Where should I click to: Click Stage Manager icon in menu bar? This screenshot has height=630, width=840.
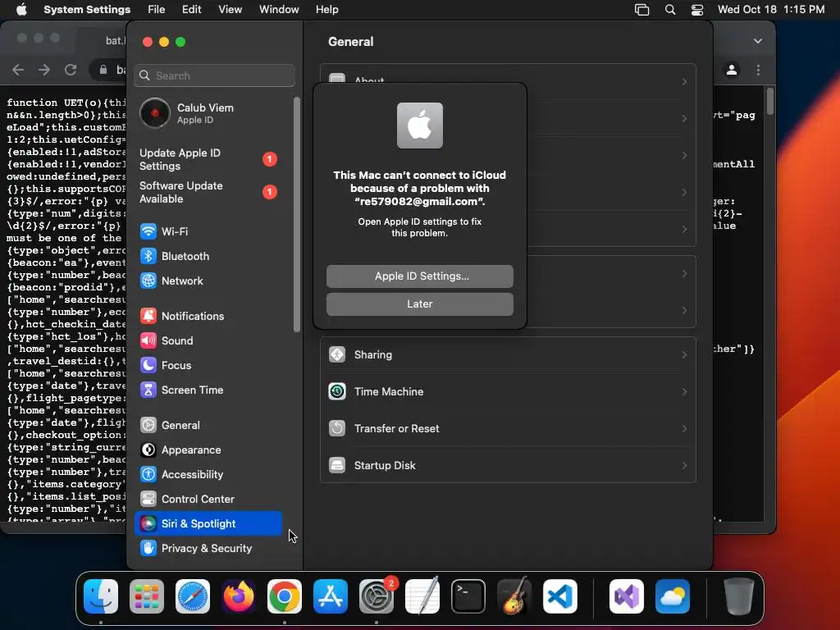(x=641, y=10)
